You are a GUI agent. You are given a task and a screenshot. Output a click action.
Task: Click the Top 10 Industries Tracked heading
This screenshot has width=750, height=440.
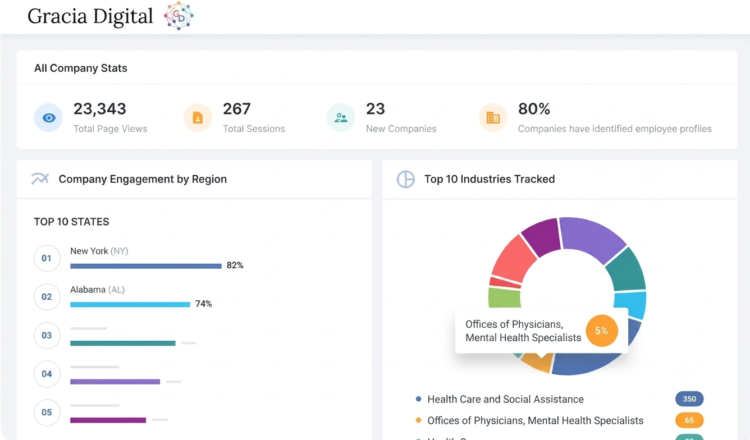489,179
